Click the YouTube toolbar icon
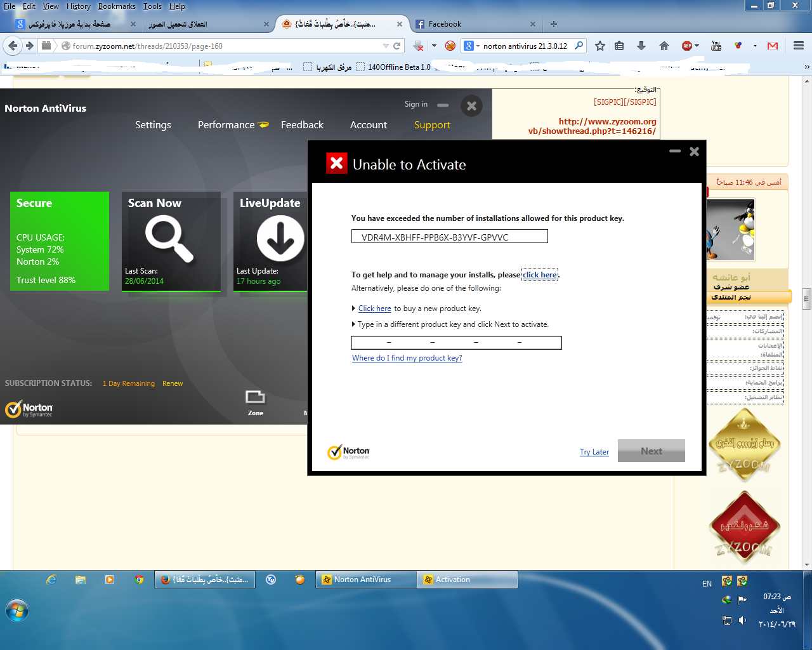This screenshot has height=650, width=812. coord(716,46)
